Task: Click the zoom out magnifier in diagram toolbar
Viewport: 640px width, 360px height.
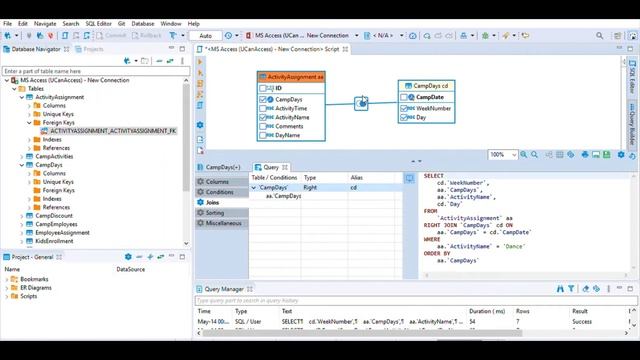Action: (534, 155)
